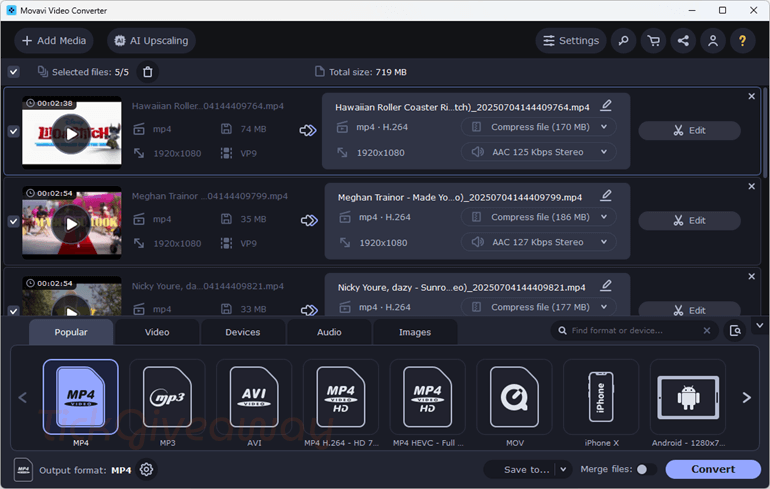Edit the Nicky Youre video
The image size is (770, 489).
tap(689, 309)
